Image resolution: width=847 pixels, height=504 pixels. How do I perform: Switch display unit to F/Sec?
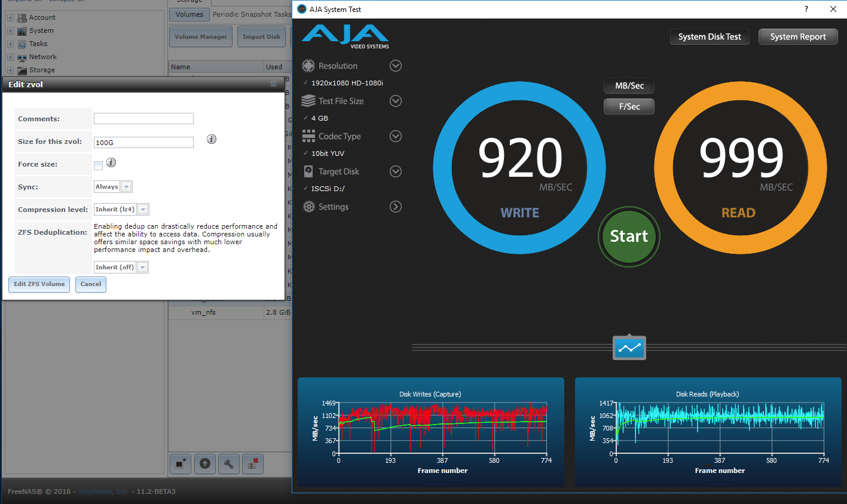click(629, 106)
